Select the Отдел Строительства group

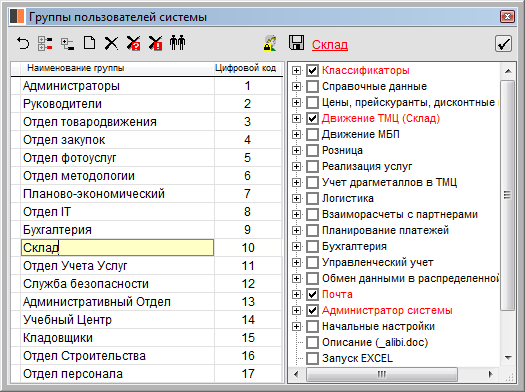click(117, 356)
